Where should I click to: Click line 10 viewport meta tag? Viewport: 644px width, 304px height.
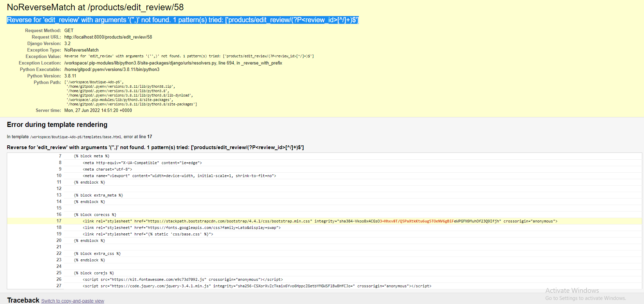[x=179, y=176]
